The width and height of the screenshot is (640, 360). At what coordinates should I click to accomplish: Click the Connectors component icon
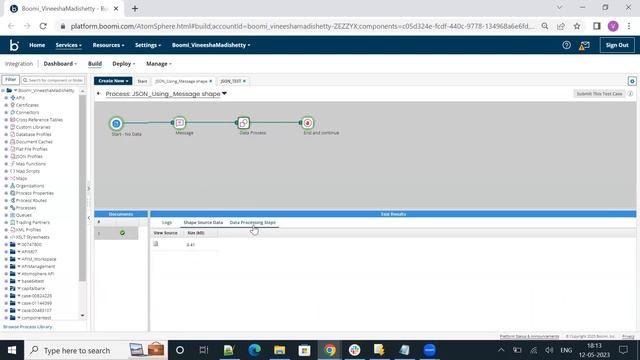[x=13, y=112]
